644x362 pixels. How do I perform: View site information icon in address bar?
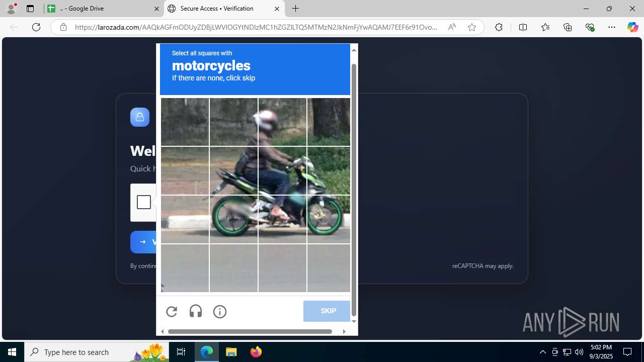click(x=63, y=27)
